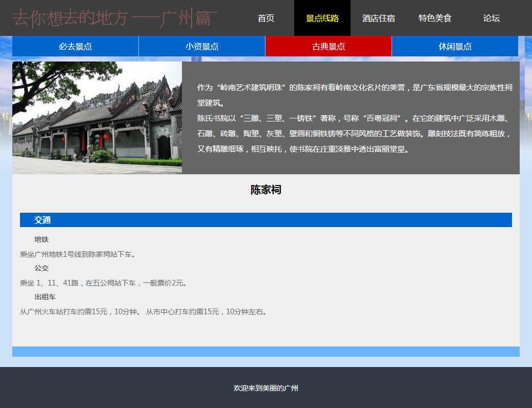The image size is (532, 408).
Task: Click the 陈家祠 description paragraph in the gray box
Action: 354,118
